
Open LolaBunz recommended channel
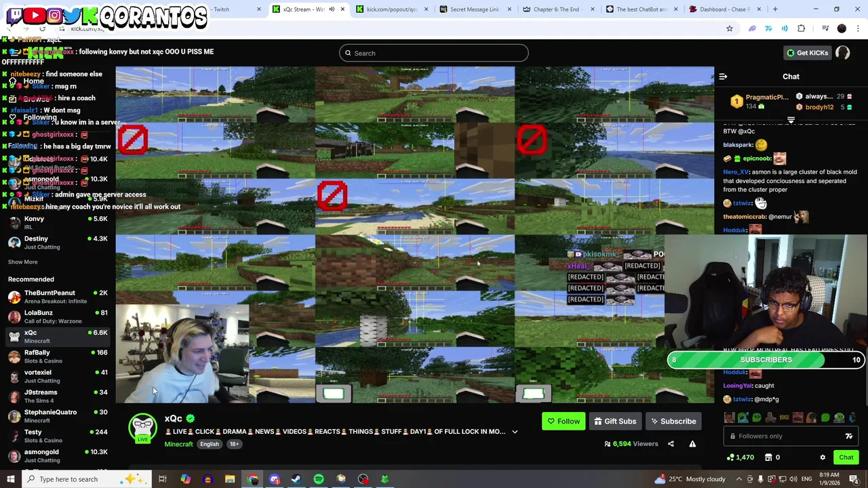coord(57,317)
